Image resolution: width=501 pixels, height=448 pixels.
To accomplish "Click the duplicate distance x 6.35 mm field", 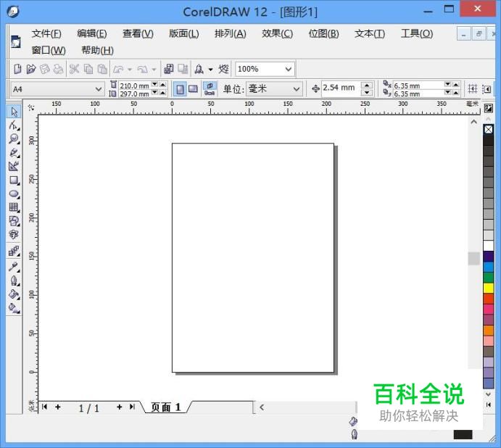I will tap(418, 86).
